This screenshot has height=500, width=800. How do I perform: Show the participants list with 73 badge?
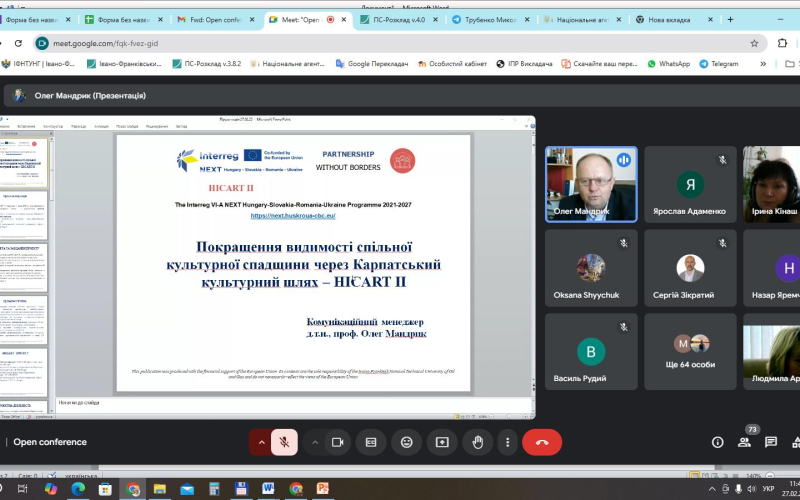tap(744, 442)
